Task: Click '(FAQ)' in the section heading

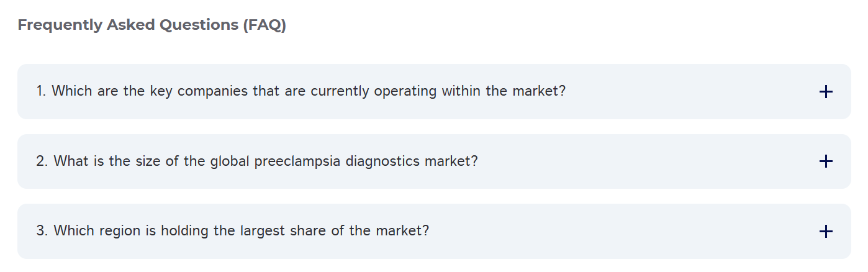Action: point(265,25)
